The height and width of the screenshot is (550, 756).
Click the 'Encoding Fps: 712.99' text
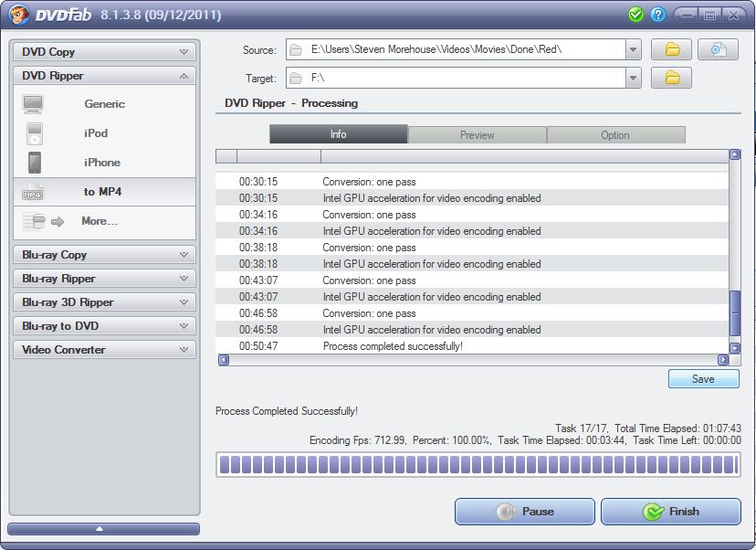(x=357, y=440)
